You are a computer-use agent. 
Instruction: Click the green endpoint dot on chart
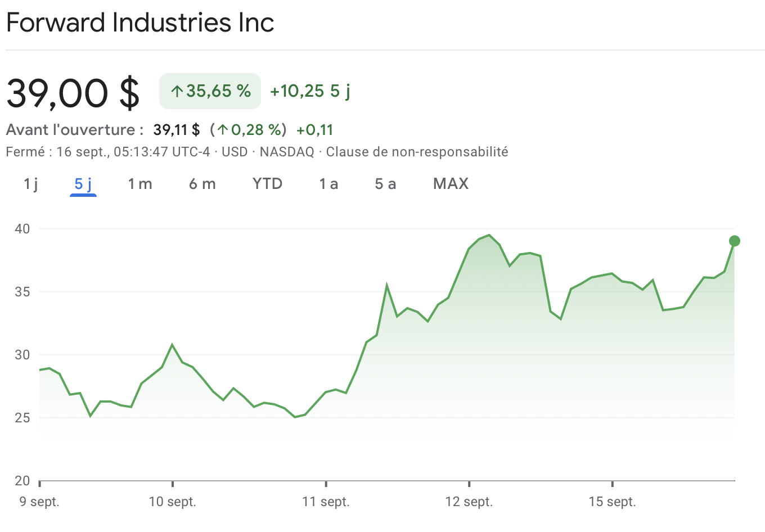point(734,241)
